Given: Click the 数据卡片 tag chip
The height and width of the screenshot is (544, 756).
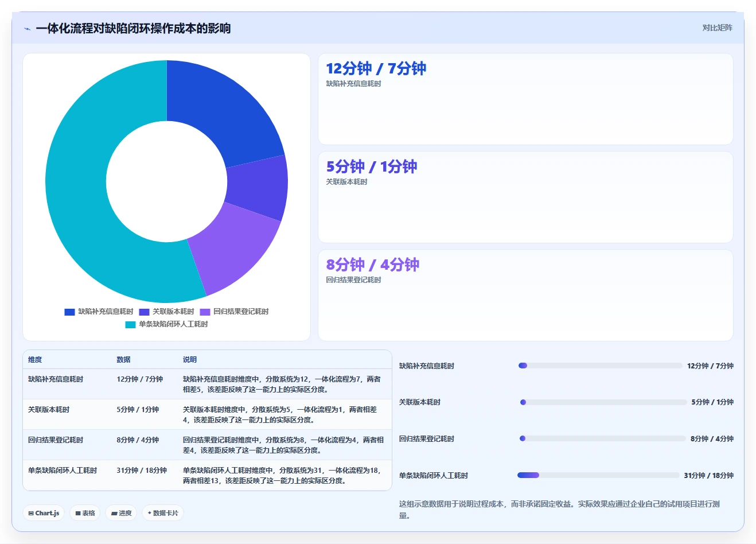Looking at the screenshot, I should tap(163, 513).
